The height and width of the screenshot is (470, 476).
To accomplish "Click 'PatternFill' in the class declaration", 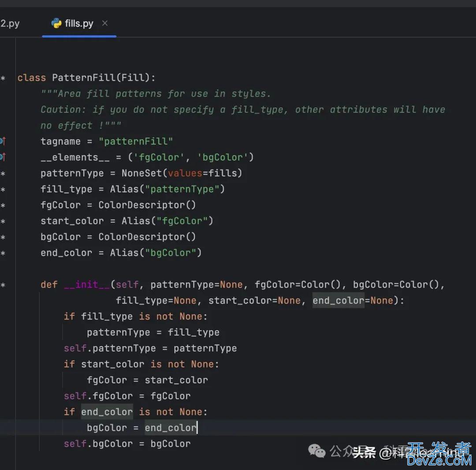I will 84,78.
